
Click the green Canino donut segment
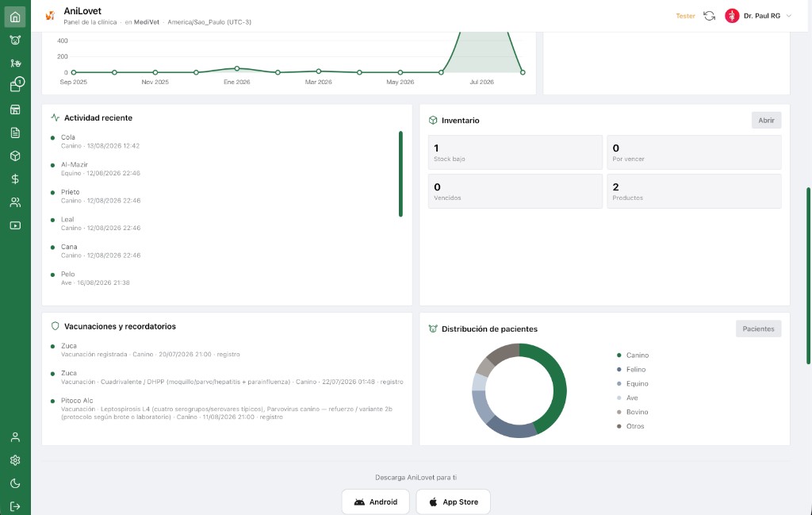[559, 386]
